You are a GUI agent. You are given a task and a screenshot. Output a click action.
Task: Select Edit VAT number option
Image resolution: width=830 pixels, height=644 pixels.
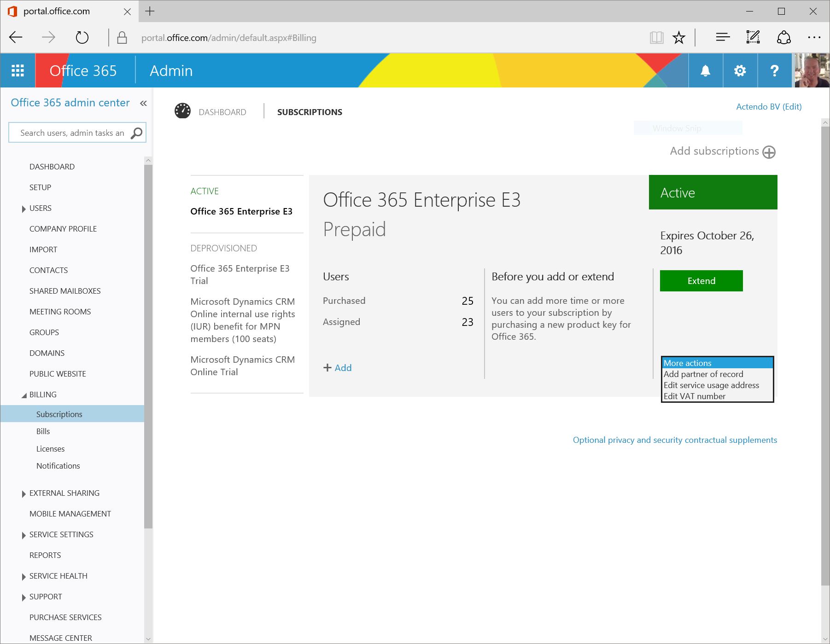pyautogui.click(x=717, y=396)
